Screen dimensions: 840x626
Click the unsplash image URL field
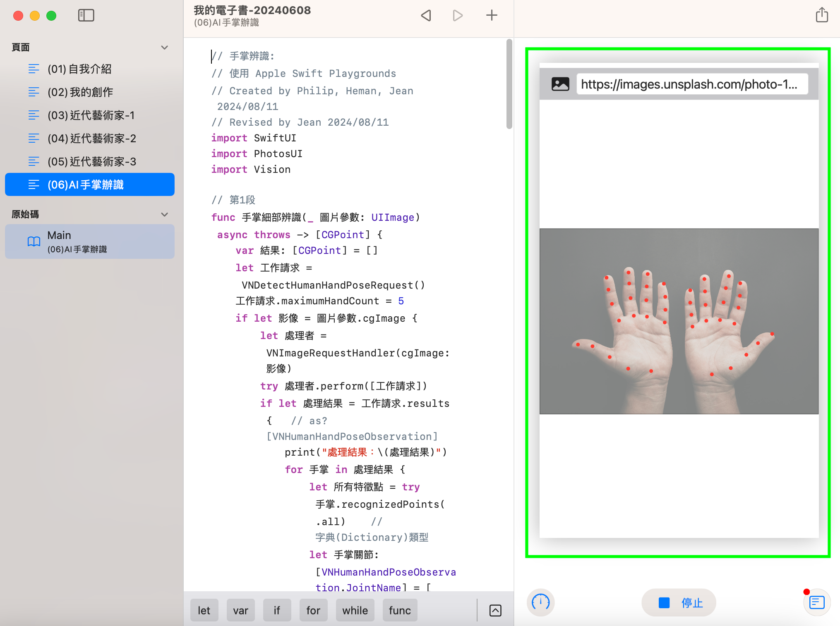coord(692,84)
